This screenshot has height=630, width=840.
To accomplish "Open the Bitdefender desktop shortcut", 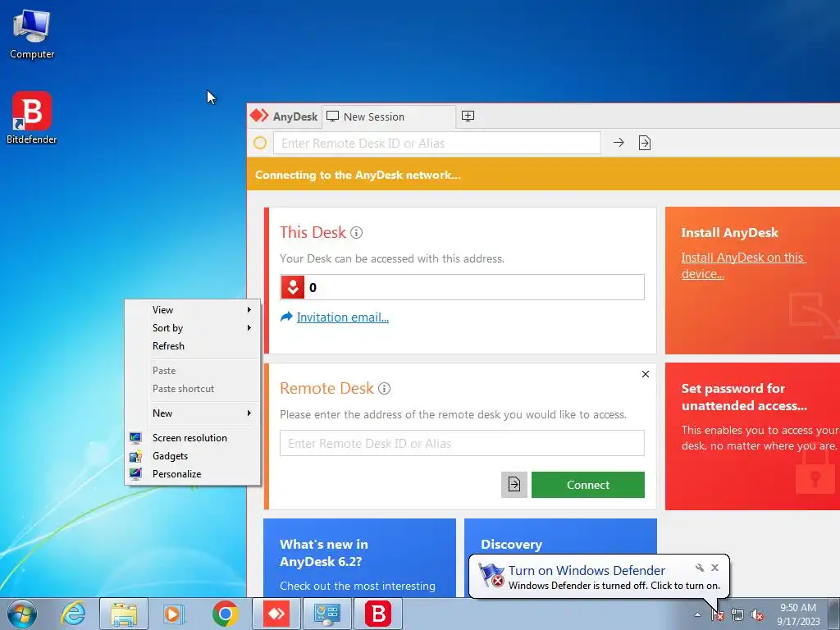I will coord(32,117).
